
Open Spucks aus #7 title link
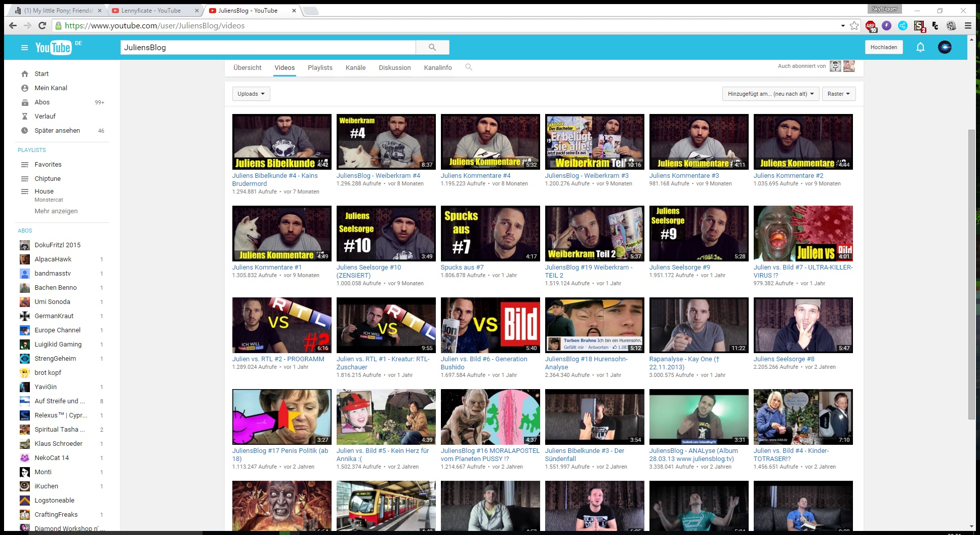462,267
